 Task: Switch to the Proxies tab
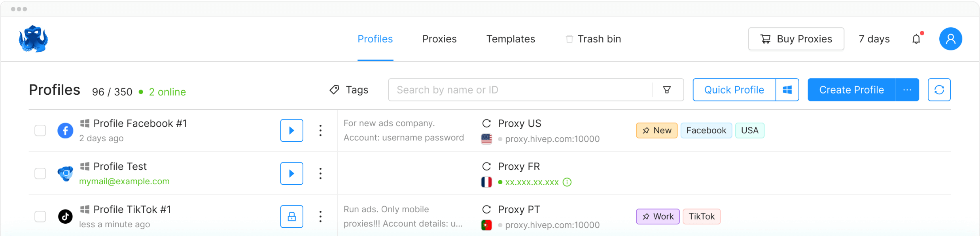click(x=439, y=39)
